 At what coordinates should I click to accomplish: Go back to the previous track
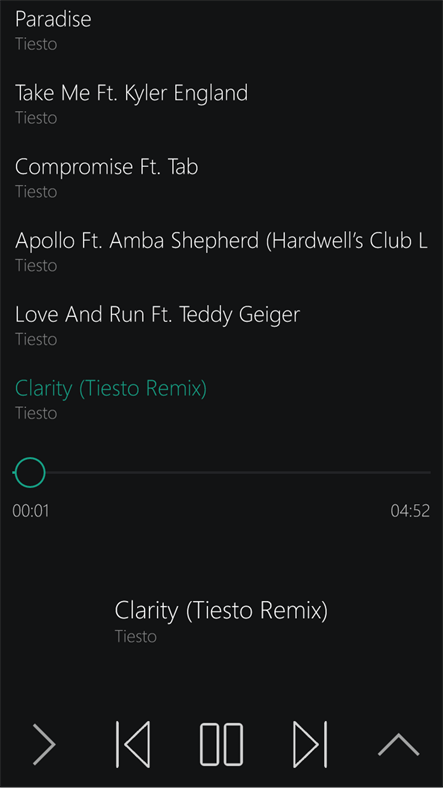tap(133, 744)
